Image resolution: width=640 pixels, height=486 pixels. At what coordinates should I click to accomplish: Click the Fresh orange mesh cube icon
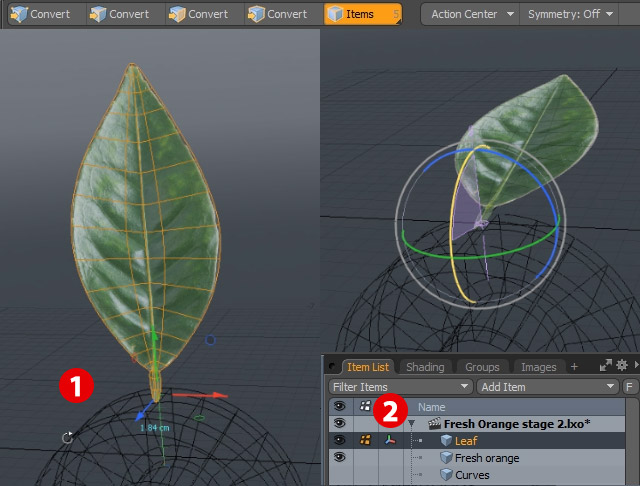pyautogui.click(x=446, y=458)
